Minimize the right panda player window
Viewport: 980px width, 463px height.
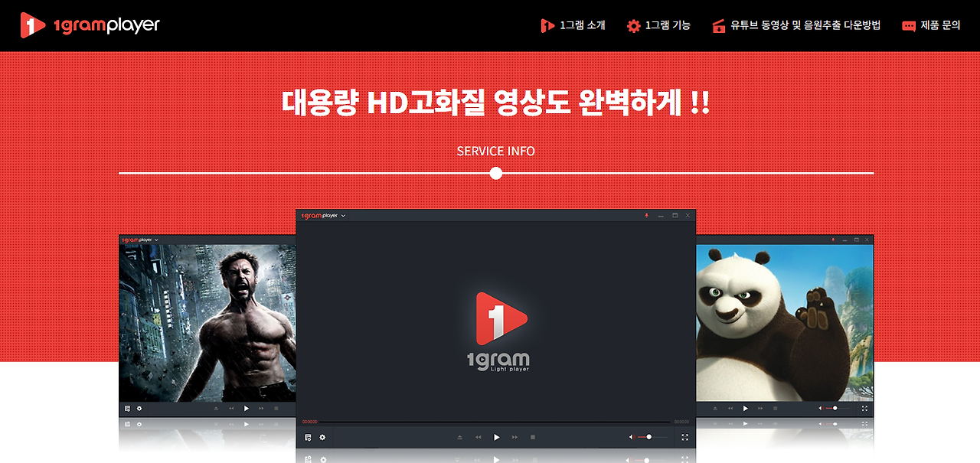[x=844, y=240]
